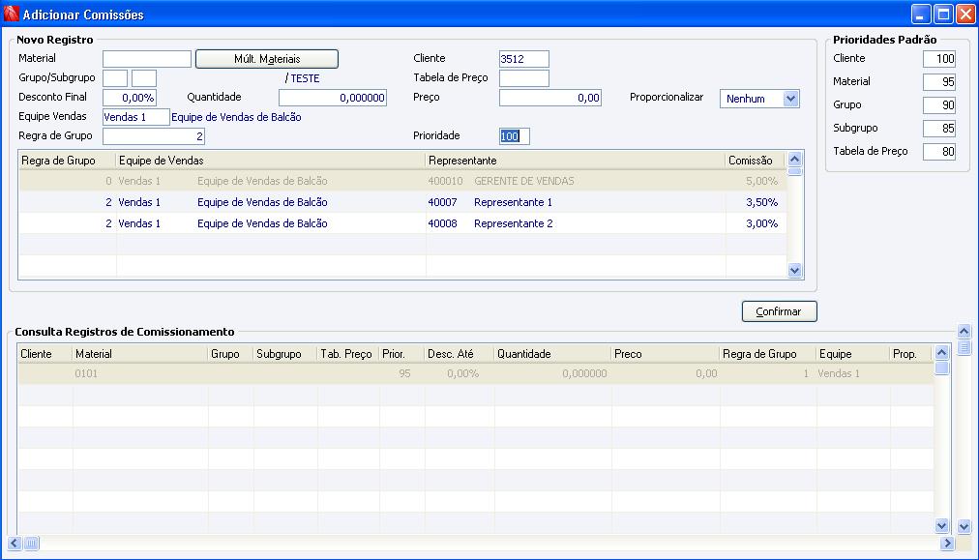Click the Material column header in the consulta grid

tap(140, 354)
